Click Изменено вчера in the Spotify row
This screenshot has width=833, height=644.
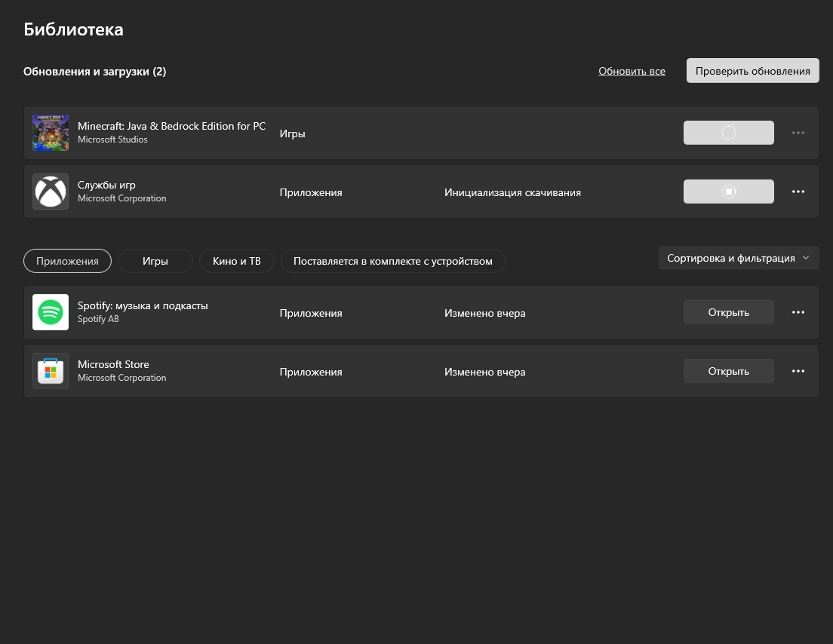click(484, 313)
